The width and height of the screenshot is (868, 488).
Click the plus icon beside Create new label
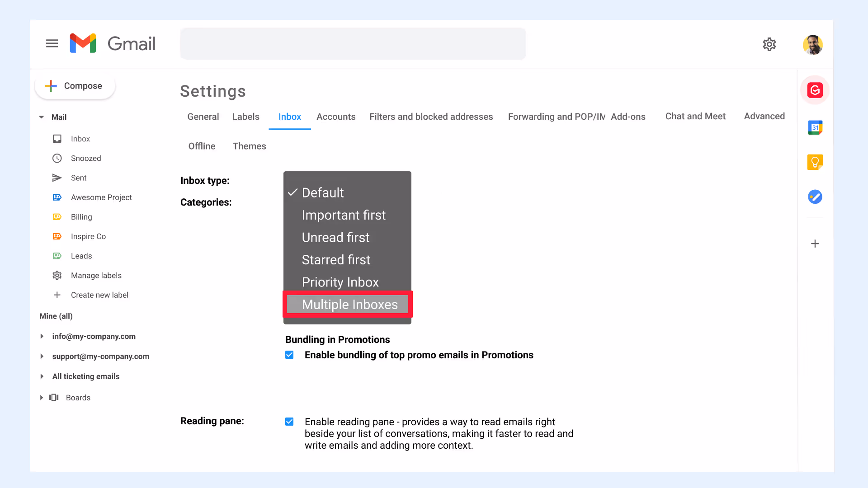click(x=57, y=295)
